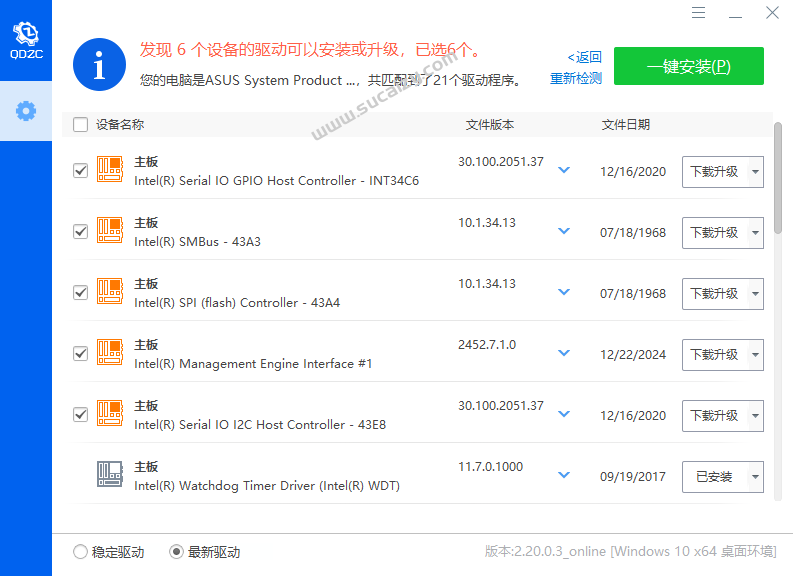The image size is (793, 576).
Task: Click the 重新检测 link
Action: [575, 79]
